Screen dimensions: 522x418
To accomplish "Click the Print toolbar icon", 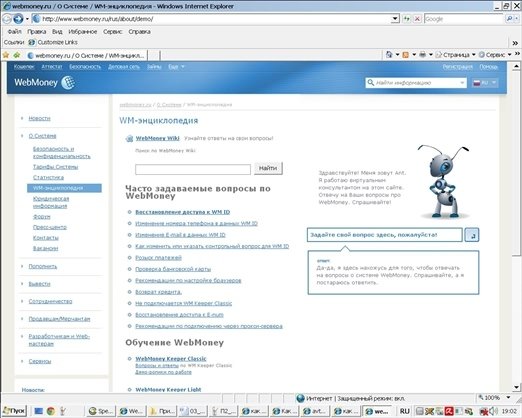I will point(422,55).
